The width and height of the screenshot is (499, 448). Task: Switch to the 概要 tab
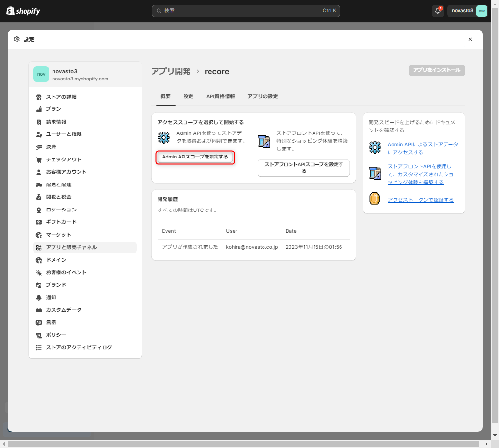(165, 96)
